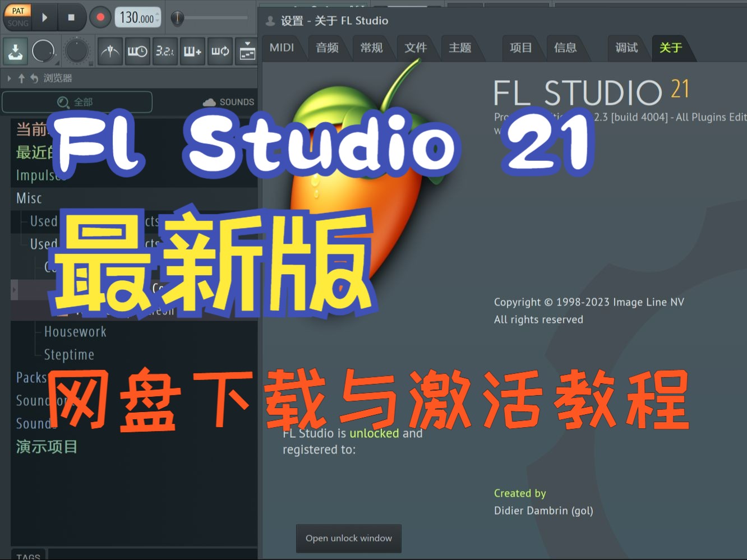Image resolution: width=747 pixels, height=560 pixels.
Task: Open the step editing pattern icon
Action: 247,52
